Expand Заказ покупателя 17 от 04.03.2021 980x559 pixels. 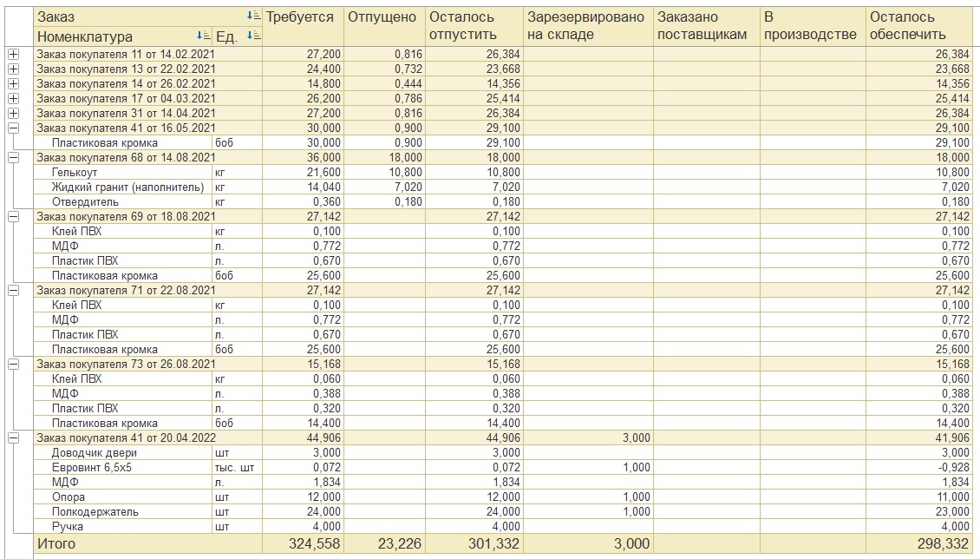(x=13, y=98)
